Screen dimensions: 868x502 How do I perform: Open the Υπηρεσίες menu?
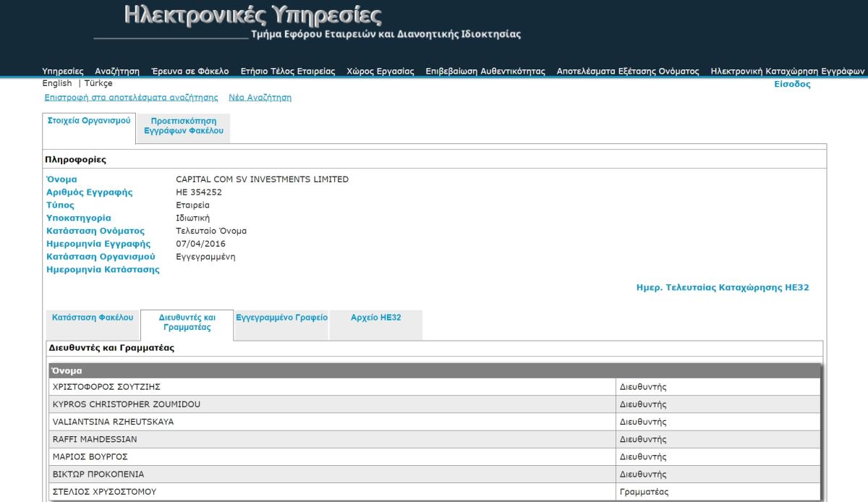coord(63,71)
